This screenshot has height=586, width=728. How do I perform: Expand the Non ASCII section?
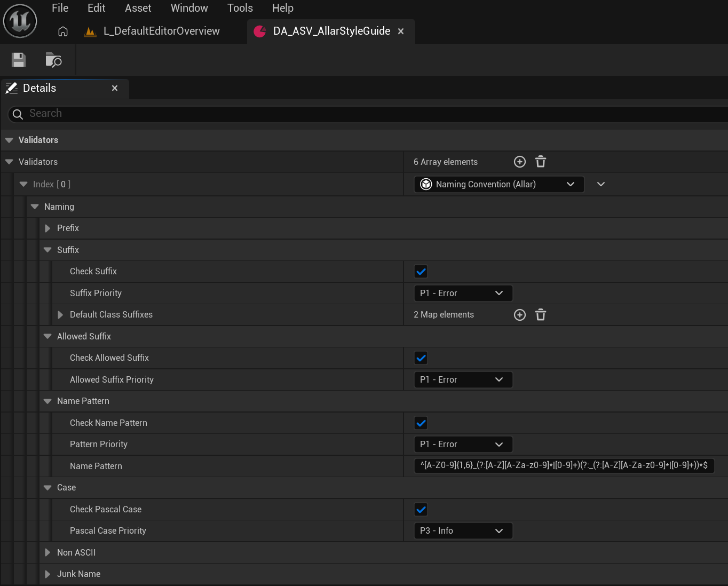[48, 552]
